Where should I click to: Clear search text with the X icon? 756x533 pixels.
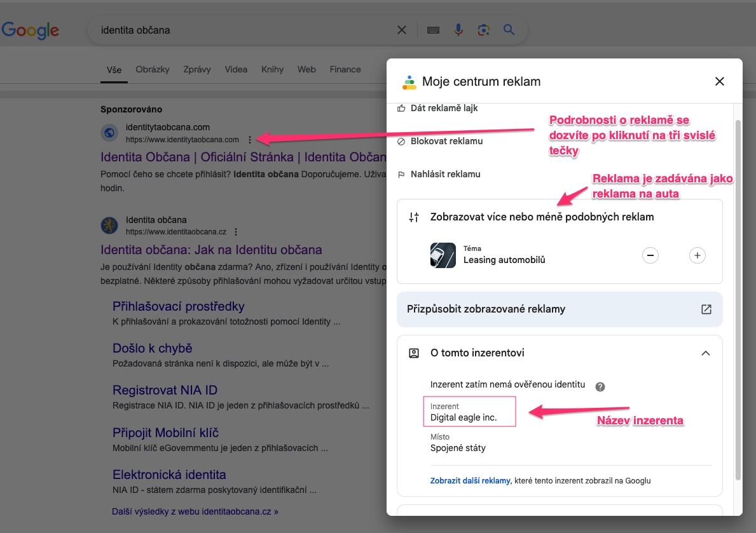pyautogui.click(x=402, y=30)
